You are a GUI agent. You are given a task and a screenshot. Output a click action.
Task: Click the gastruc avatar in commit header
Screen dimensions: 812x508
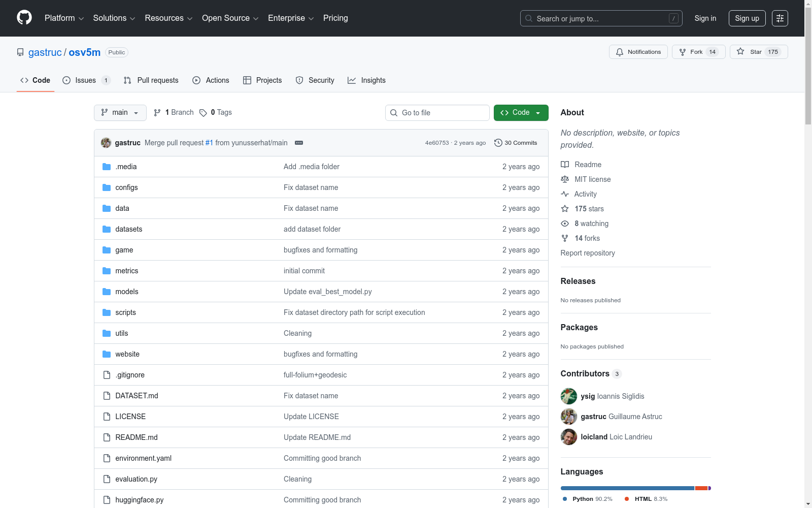pos(106,143)
